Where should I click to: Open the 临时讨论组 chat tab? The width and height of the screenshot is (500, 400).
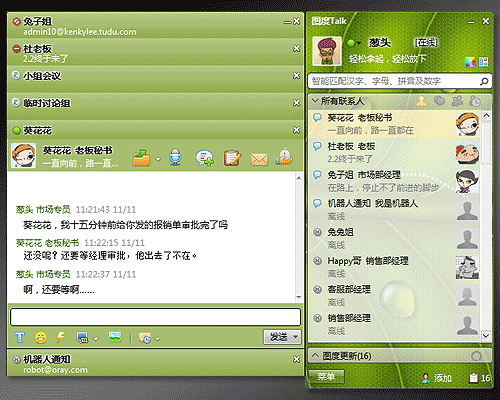[x=155, y=107]
